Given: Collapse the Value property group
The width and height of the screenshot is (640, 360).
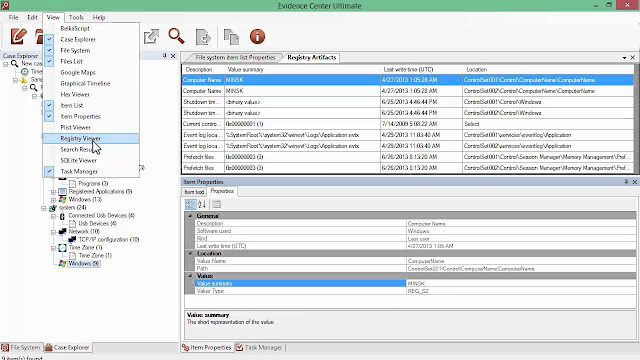Looking at the screenshot, I should click(x=190, y=276).
